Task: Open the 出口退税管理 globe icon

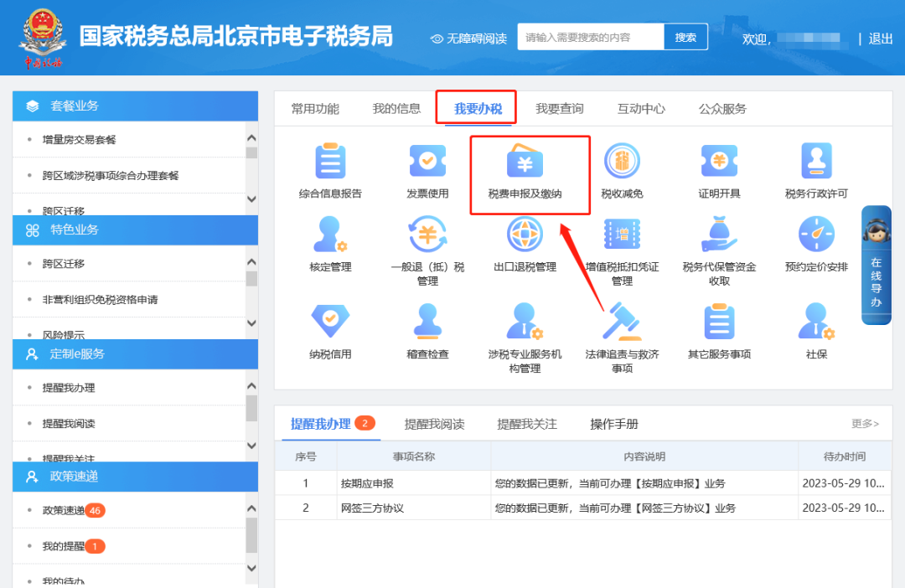Action: pos(525,235)
